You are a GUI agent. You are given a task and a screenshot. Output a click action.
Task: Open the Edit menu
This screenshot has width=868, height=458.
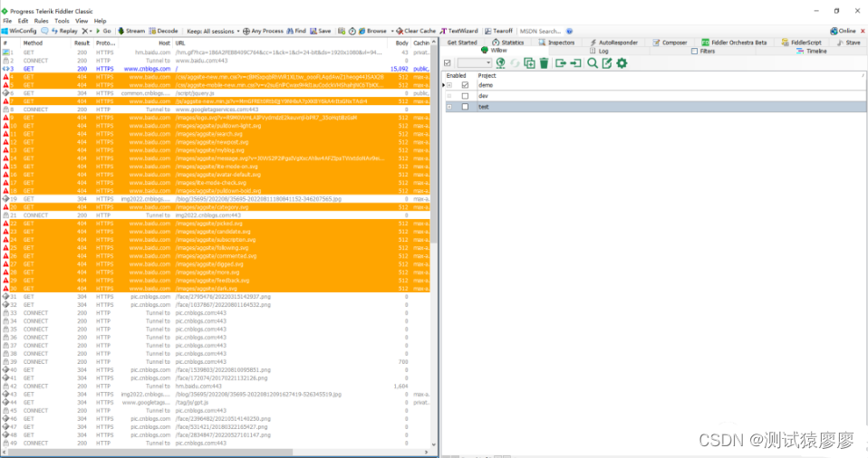(x=24, y=21)
